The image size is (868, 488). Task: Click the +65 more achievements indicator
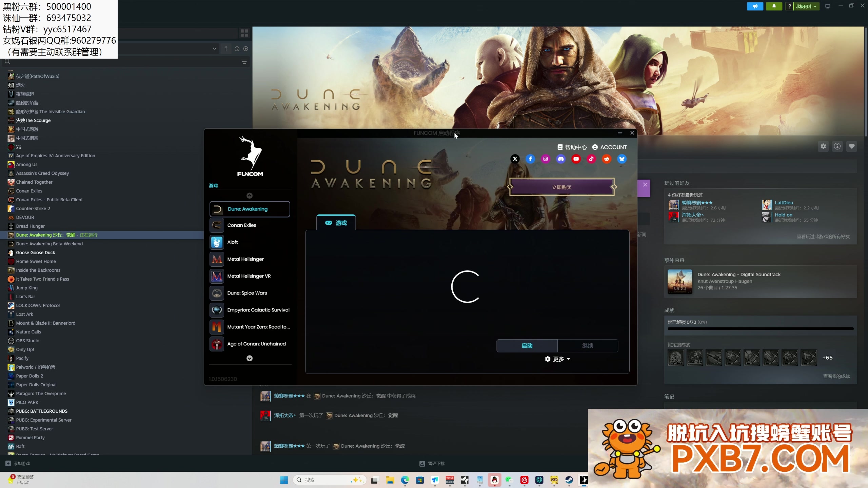827,358
